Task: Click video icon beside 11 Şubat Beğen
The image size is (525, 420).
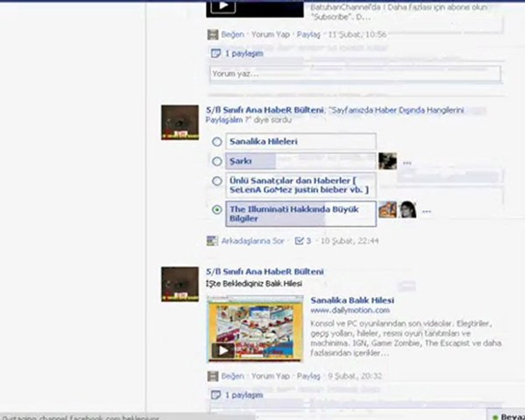Action: pyautogui.click(x=212, y=34)
